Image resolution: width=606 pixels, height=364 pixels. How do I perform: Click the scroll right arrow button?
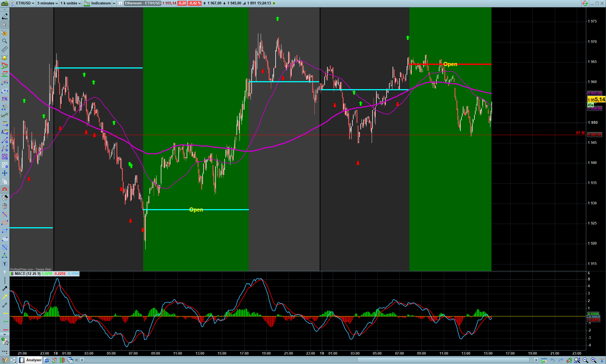coord(536,360)
